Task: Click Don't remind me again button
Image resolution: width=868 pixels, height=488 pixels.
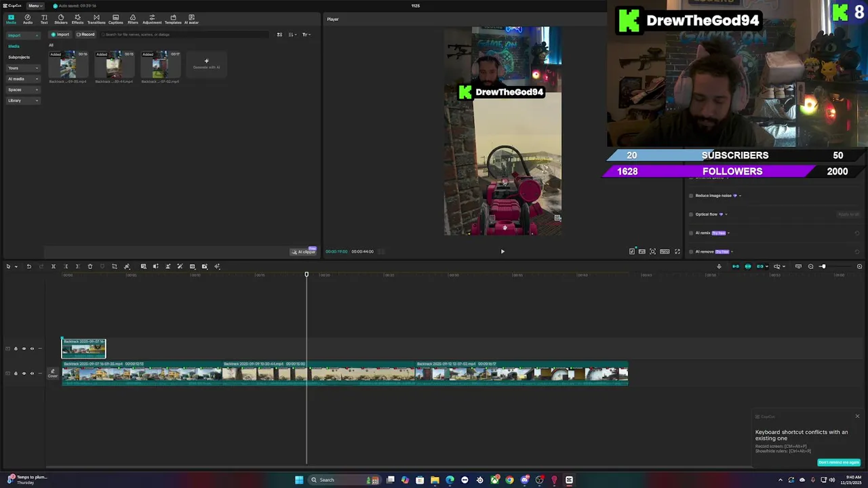Action: pyautogui.click(x=839, y=462)
